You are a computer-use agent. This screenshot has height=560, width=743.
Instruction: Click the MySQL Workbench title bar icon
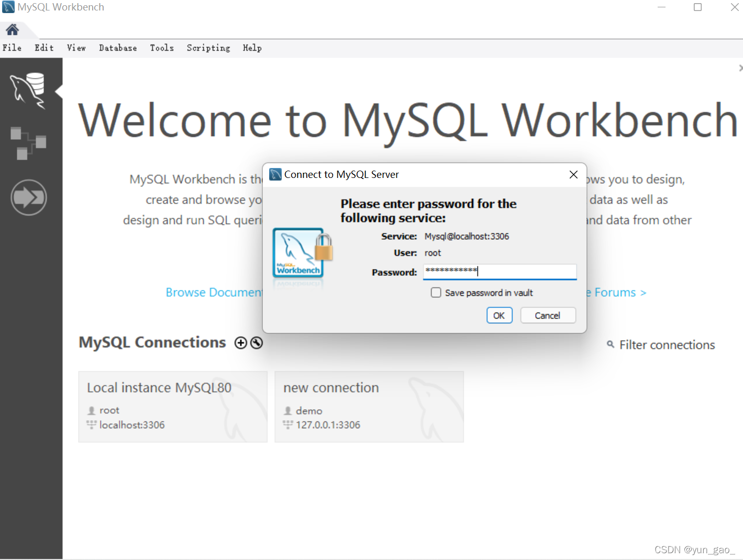pos(8,7)
